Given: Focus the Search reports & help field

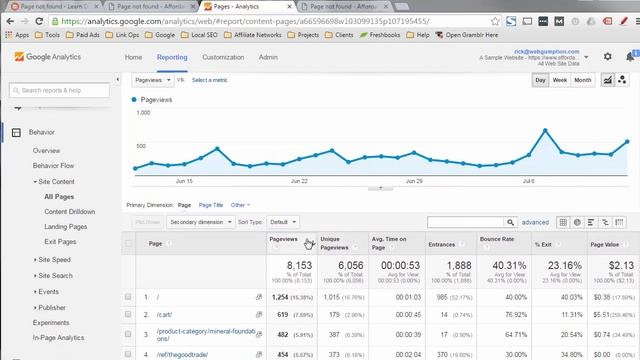Looking at the screenshot, I should [x=59, y=90].
